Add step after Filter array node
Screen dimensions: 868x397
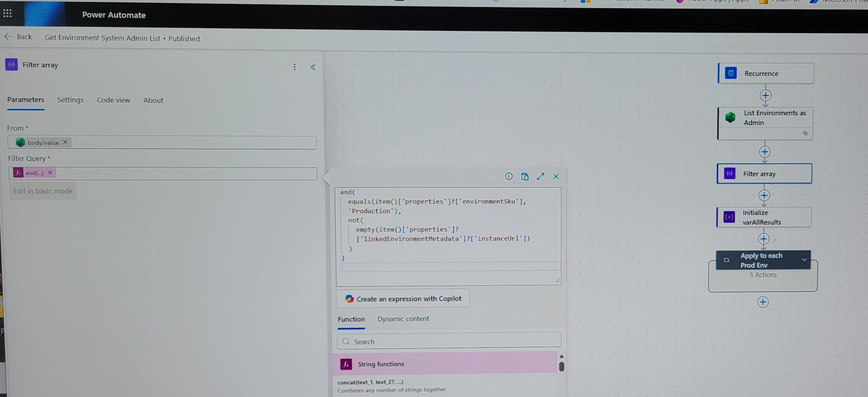(x=764, y=195)
